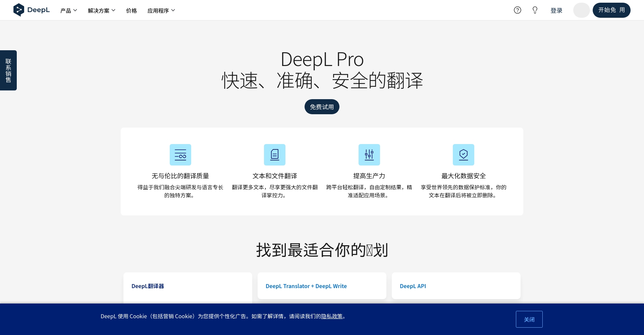The image size is (644, 335).
Task: Click the 最大化数据安全 heading
Action: 464,176
